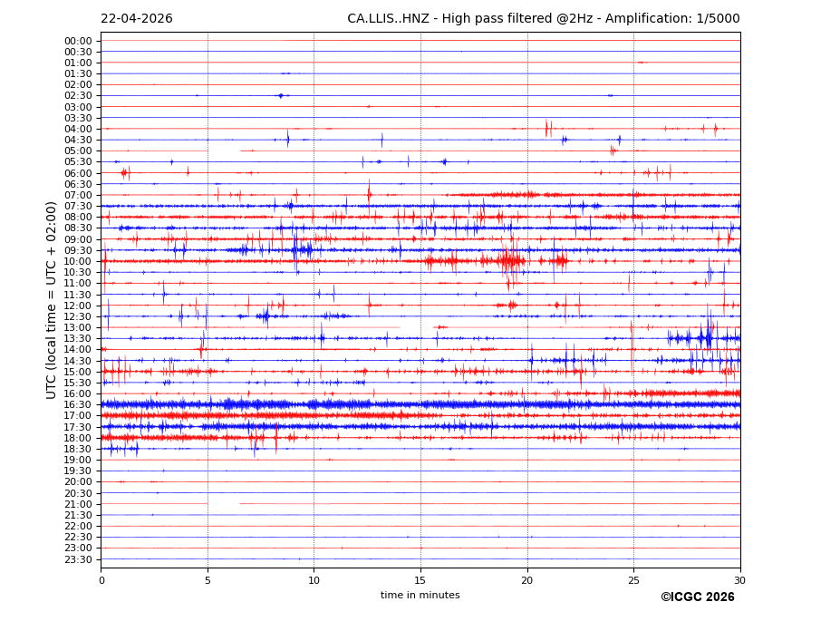Click the 20 minute x-axis tick label
This screenshot has height=631, width=840.
527,580
